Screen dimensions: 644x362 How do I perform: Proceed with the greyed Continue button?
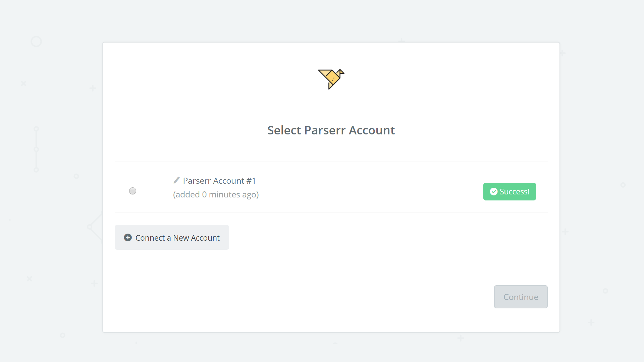click(x=521, y=297)
